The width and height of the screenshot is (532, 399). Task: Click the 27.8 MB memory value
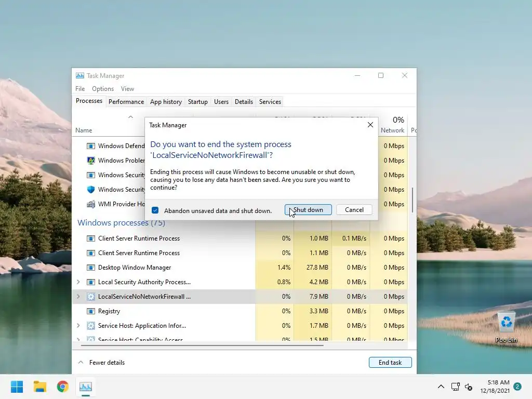pyautogui.click(x=317, y=268)
